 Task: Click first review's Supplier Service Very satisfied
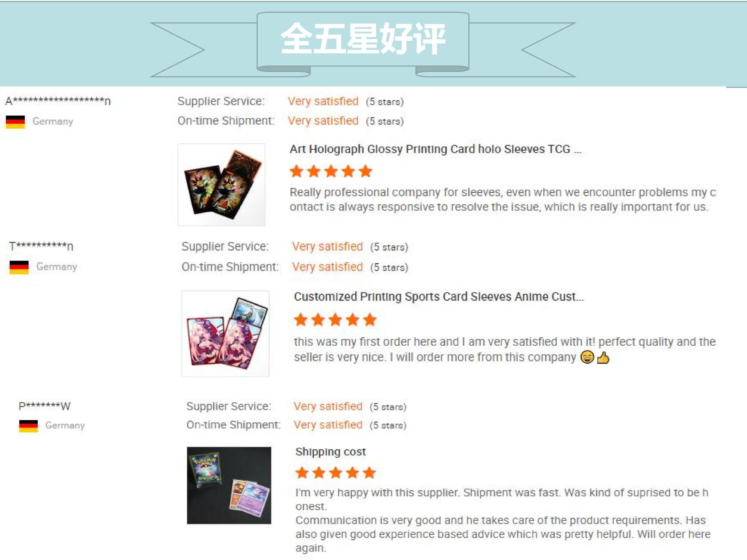click(323, 101)
